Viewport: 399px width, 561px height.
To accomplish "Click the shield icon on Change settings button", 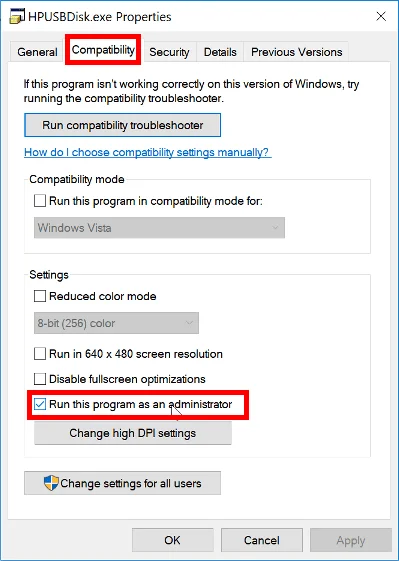I will coord(51,483).
